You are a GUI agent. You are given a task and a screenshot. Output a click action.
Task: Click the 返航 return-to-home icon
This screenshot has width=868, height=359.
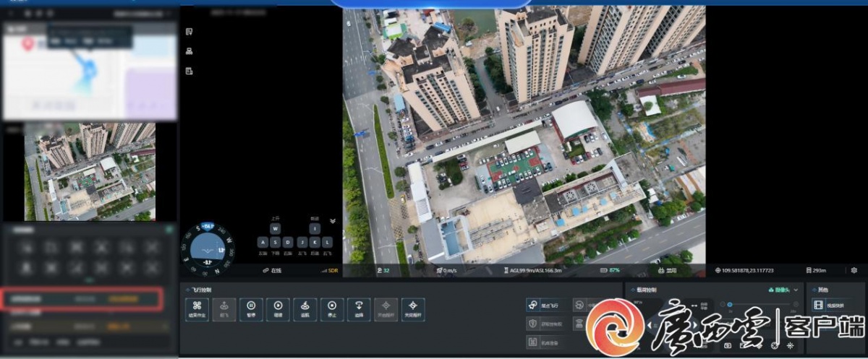pos(305,309)
